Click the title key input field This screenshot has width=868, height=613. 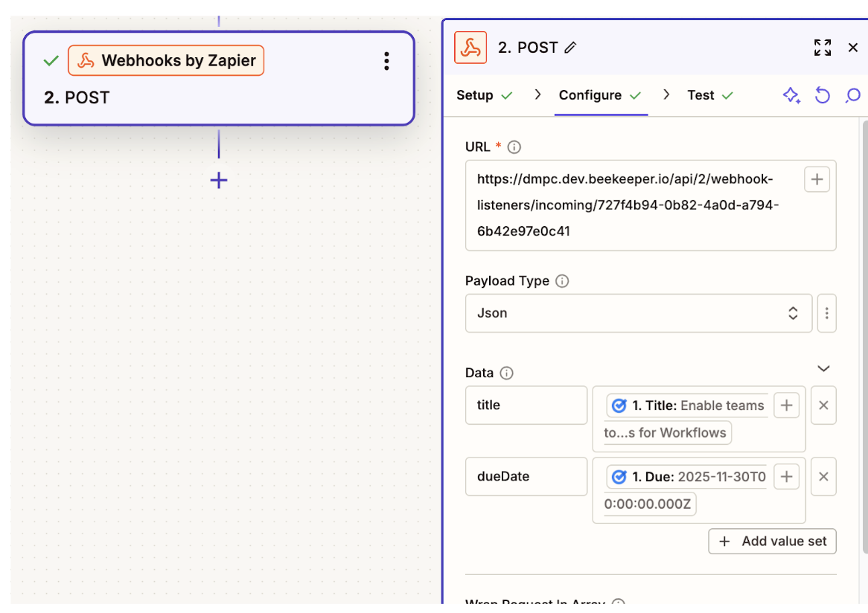click(x=526, y=405)
